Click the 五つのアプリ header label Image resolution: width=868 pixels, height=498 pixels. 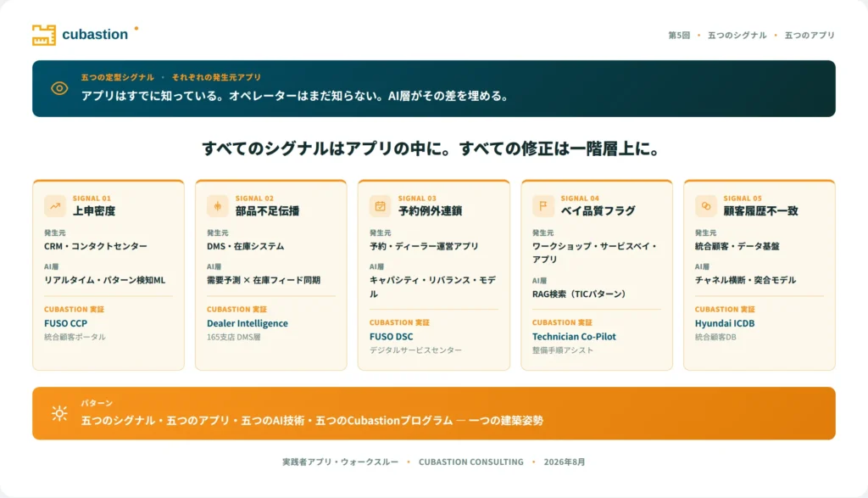pos(810,35)
